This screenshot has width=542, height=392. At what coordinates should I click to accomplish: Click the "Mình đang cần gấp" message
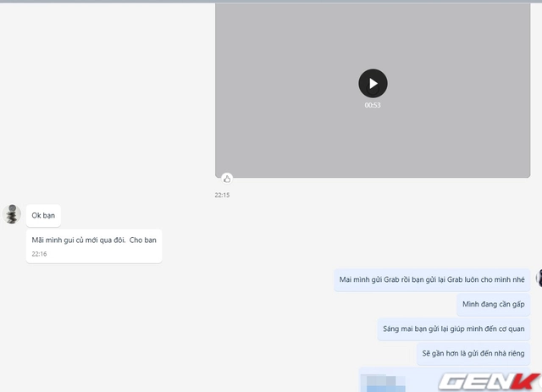coord(492,304)
